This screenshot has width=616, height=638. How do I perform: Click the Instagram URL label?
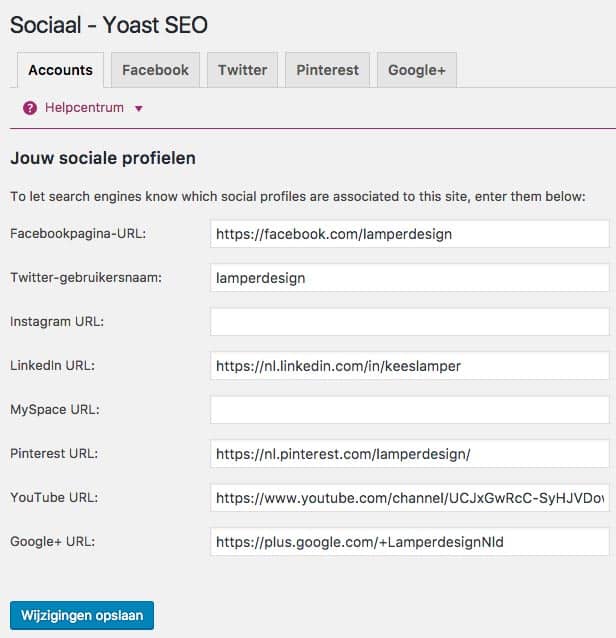57,321
